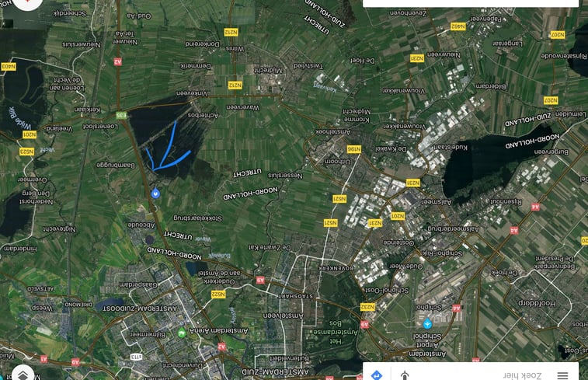This screenshot has width=588, height=380.
Task: Tap the blue pin marker near Abcoude
Action: (x=155, y=193)
